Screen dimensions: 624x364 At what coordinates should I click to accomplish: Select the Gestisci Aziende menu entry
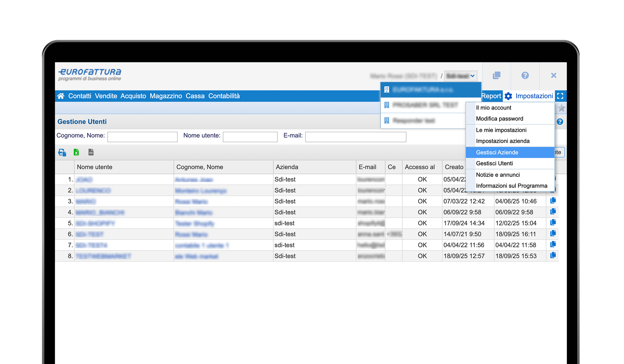coord(497,152)
